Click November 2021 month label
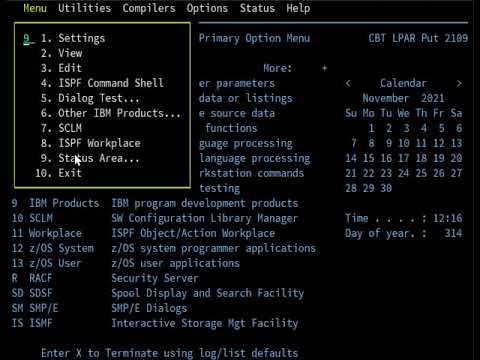The height and width of the screenshot is (360, 480). [403, 98]
